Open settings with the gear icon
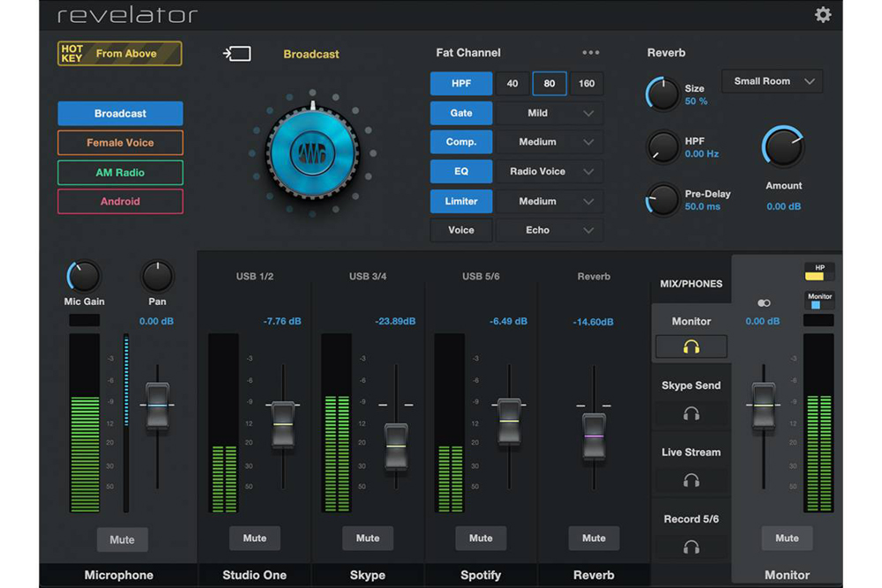 pyautogui.click(x=822, y=15)
